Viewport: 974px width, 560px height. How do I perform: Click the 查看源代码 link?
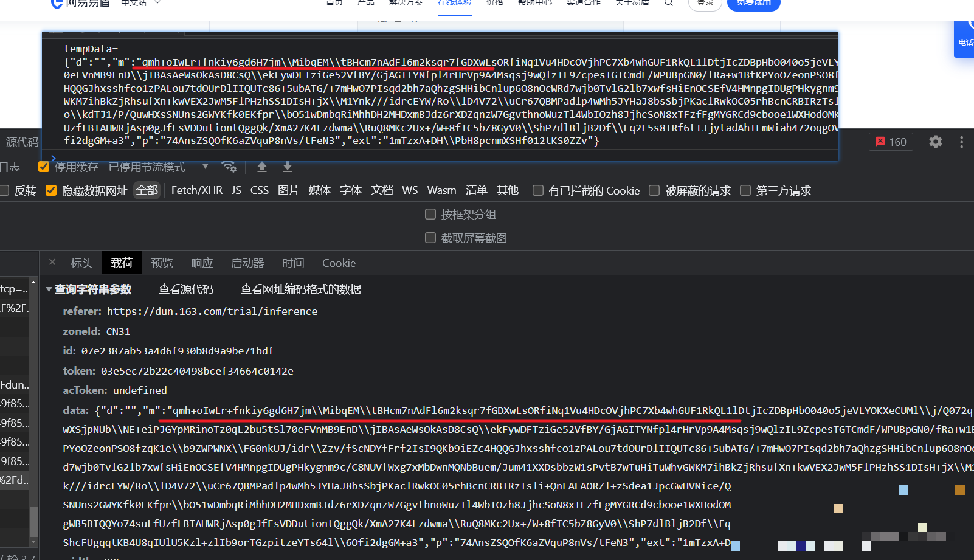pyautogui.click(x=186, y=289)
